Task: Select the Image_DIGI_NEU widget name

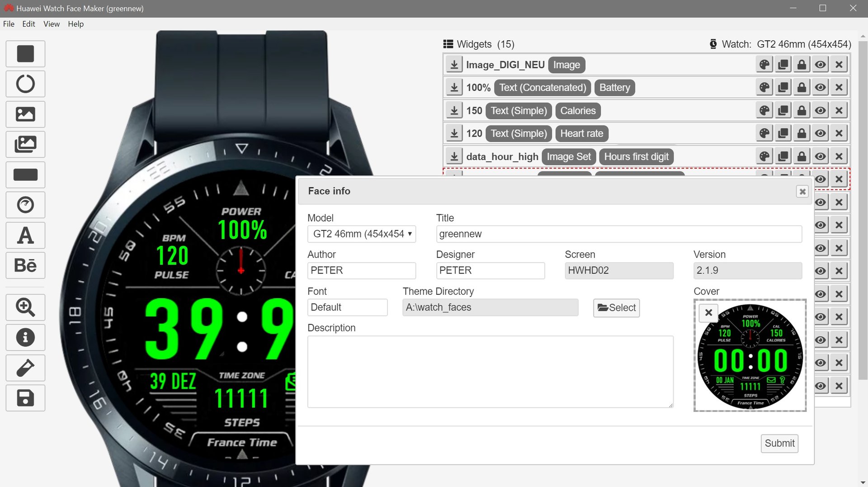Action: click(505, 65)
